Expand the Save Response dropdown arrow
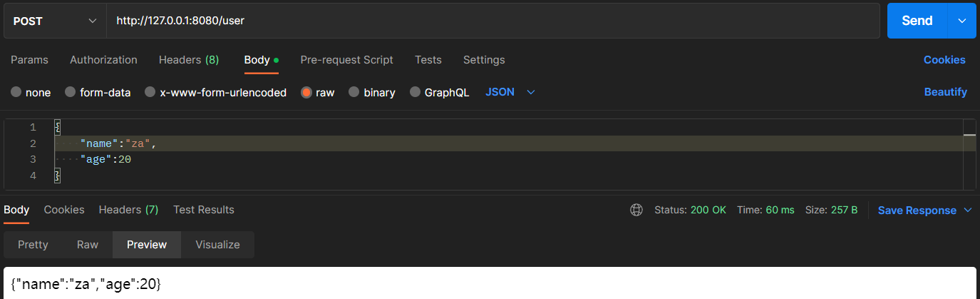This screenshot has height=299, width=980. pyautogui.click(x=968, y=210)
